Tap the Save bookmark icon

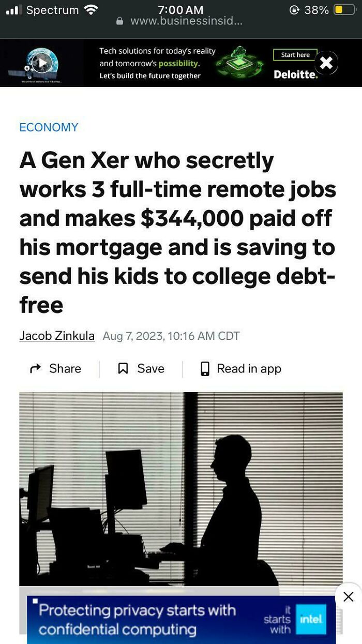point(123,369)
